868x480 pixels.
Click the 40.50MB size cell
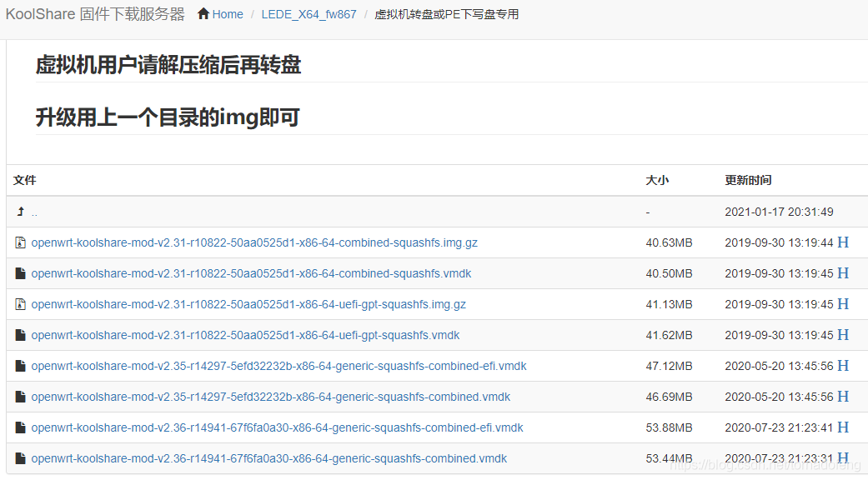coord(669,273)
